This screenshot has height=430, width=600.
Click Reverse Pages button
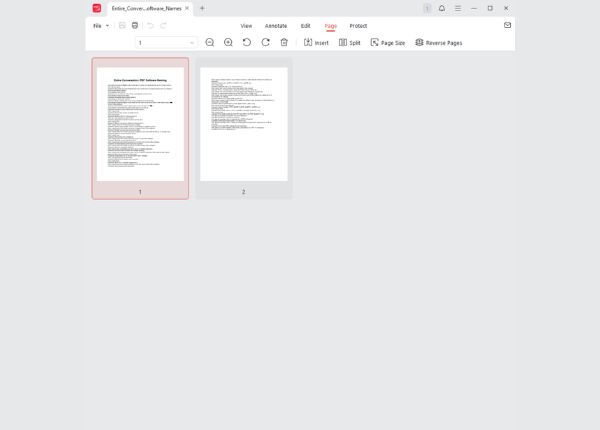point(439,42)
